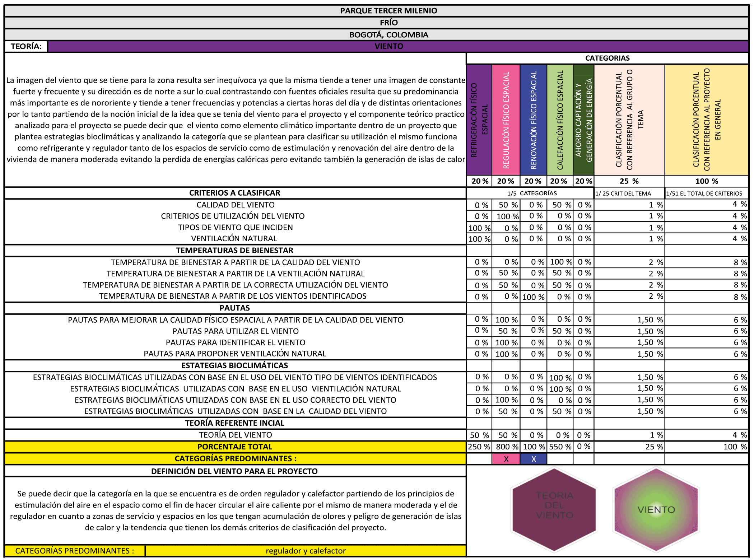Click the TEMPERATURAS DE BIENESTAR section header
The width and height of the screenshot is (754, 560).
[235, 251]
